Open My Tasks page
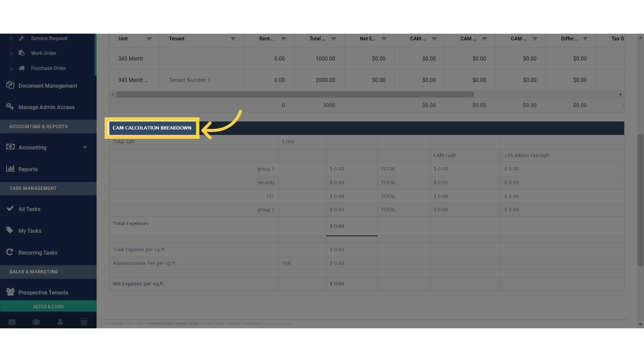The image size is (644, 362). pos(30,231)
